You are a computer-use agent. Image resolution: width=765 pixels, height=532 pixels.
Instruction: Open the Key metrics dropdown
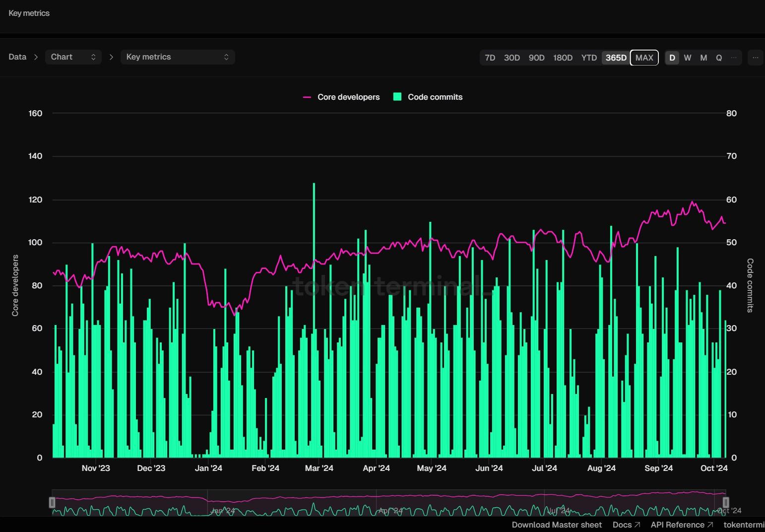(x=178, y=57)
